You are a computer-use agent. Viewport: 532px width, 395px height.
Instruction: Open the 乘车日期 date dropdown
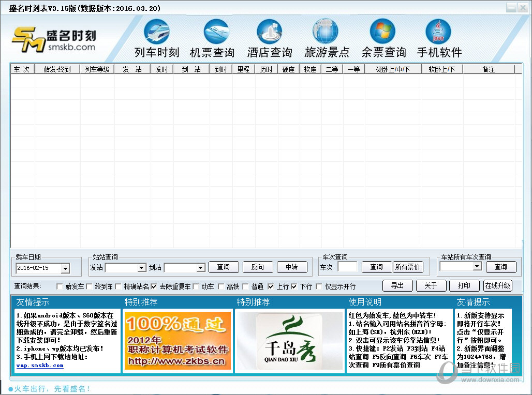click(66, 268)
